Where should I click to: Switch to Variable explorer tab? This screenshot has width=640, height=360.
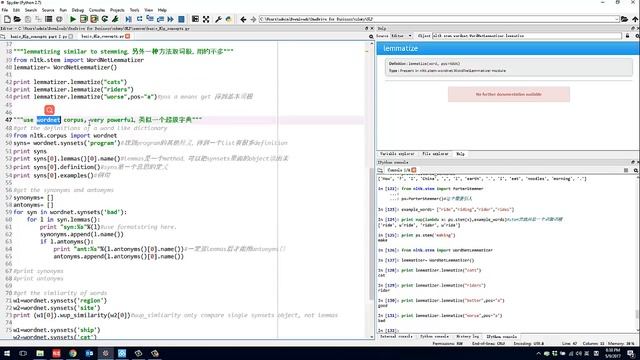[x=397, y=154]
